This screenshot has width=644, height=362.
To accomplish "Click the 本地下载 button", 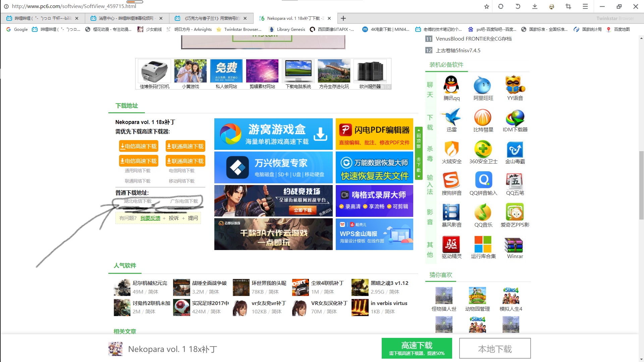I will 495,349.
